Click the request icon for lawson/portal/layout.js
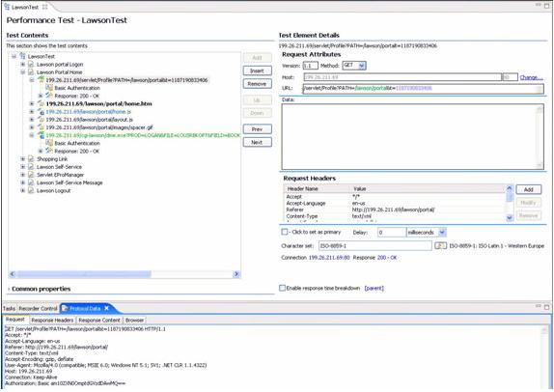The width and height of the screenshot is (554, 392). 41,120
